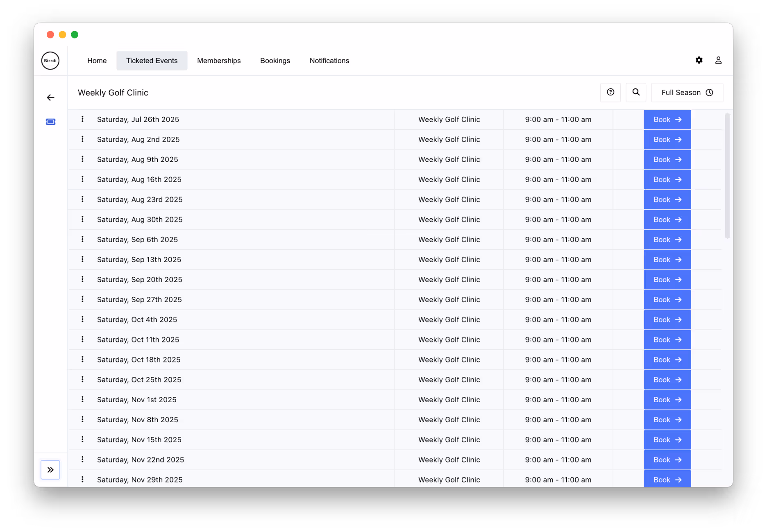Screen dimensions: 767x532
Task: Click the macOS green maximize button
Action: (x=75, y=34)
